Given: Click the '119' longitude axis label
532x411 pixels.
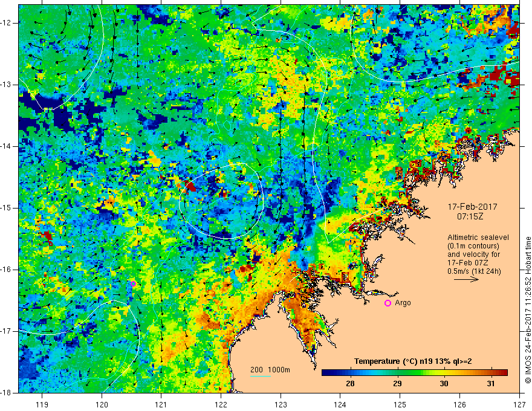Looking at the screenshot, I should coord(42,404).
